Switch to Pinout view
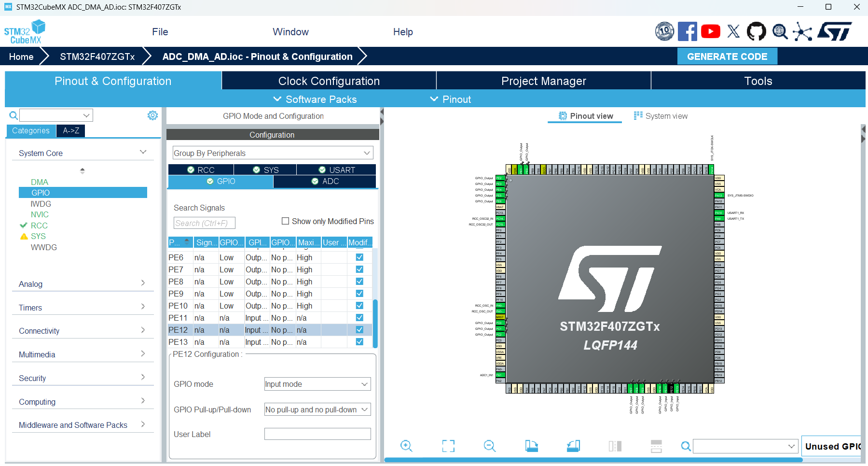This screenshot has height=466, width=868. [584, 116]
